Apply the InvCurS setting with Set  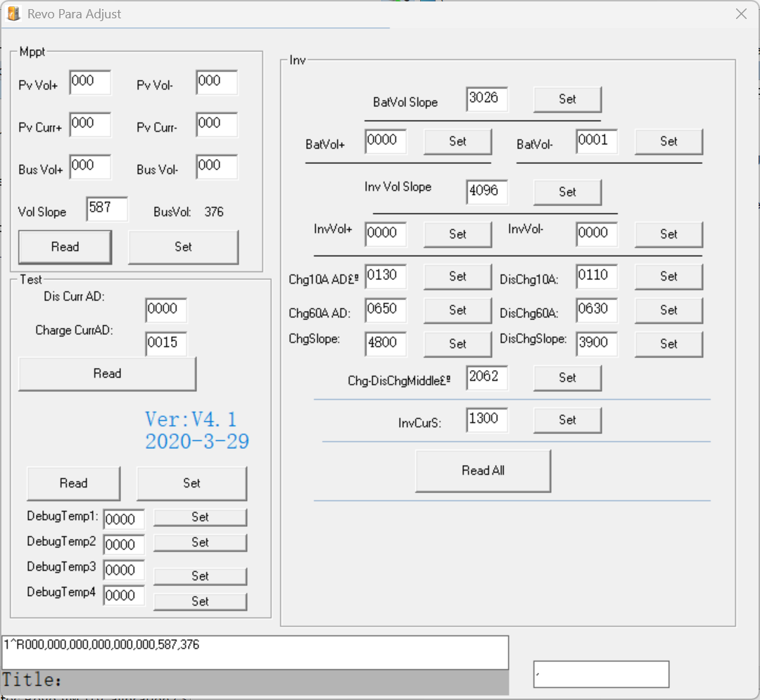point(567,420)
